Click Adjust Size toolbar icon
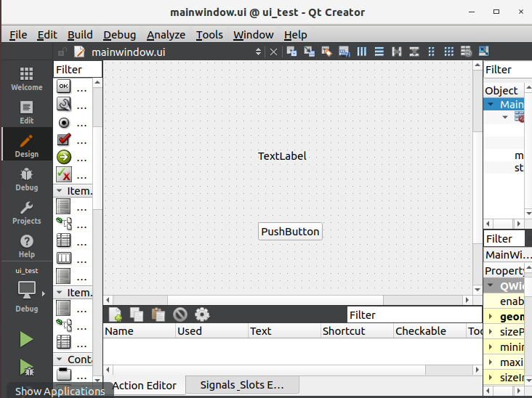Viewport: 532px width, 398px height. point(484,52)
